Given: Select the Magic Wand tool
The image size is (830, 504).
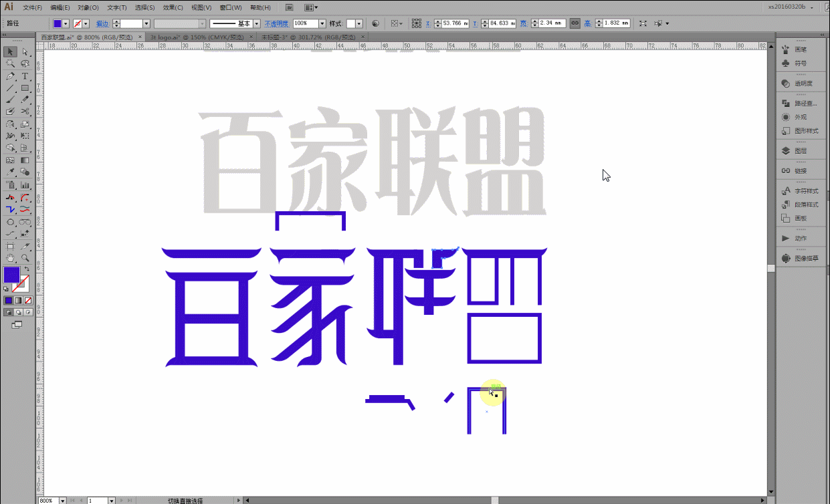Looking at the screenshot, I should pos(11,64).
